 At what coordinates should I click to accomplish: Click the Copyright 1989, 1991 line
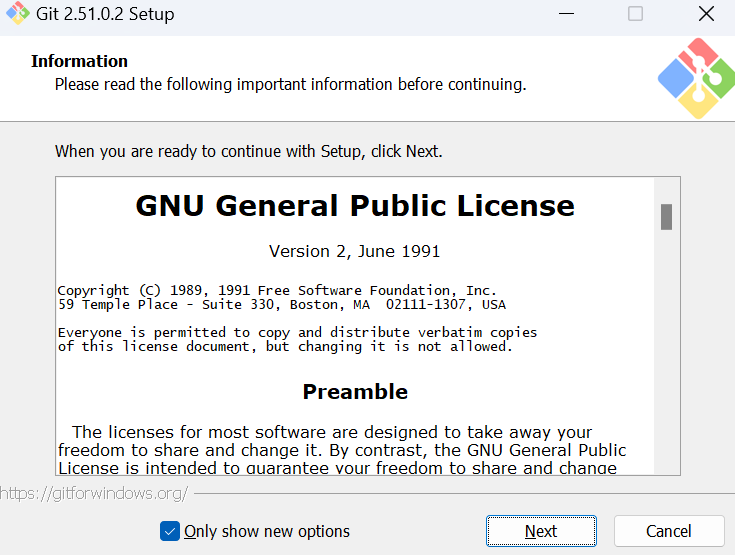[x=277, y=291]
